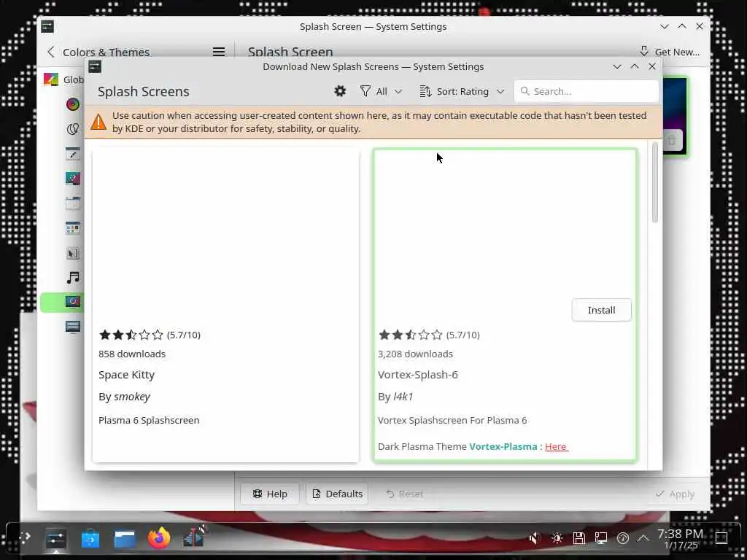Click the Space Kitty preview thumbnail area

225,236
